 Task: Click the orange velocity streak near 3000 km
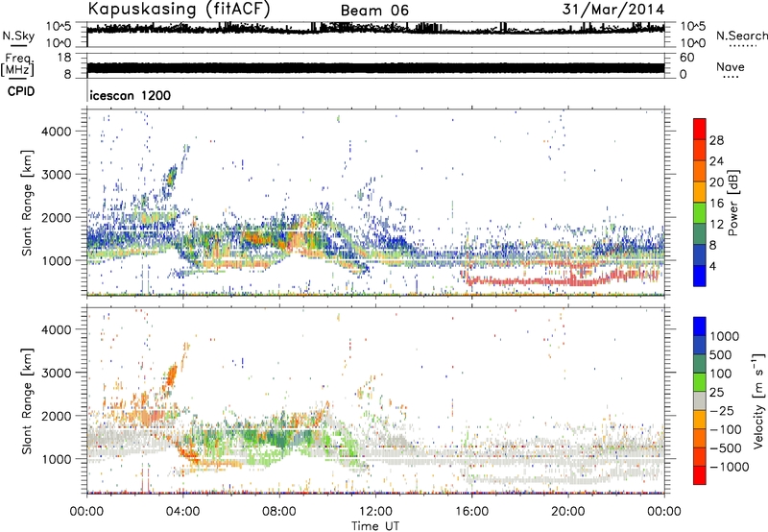172,375
